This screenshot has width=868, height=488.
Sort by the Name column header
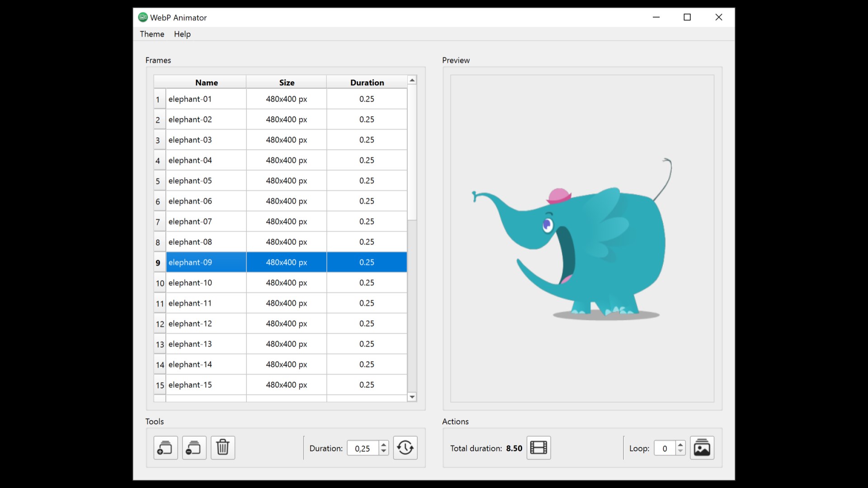tap(206, 82)
